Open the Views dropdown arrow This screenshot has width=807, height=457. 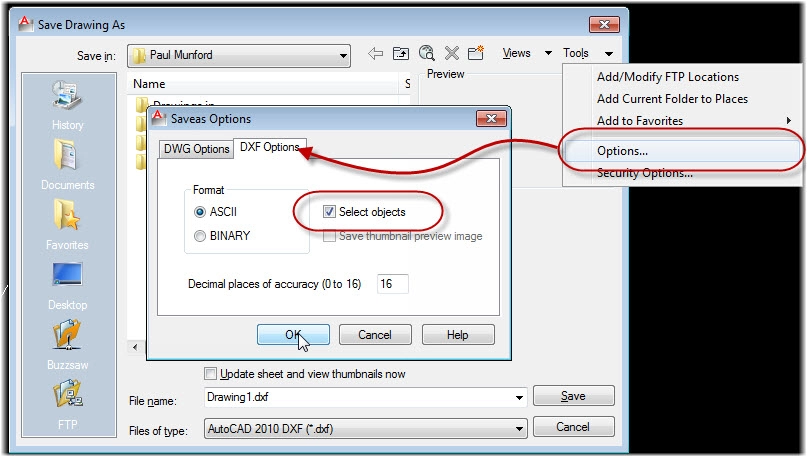click(548, 53)
